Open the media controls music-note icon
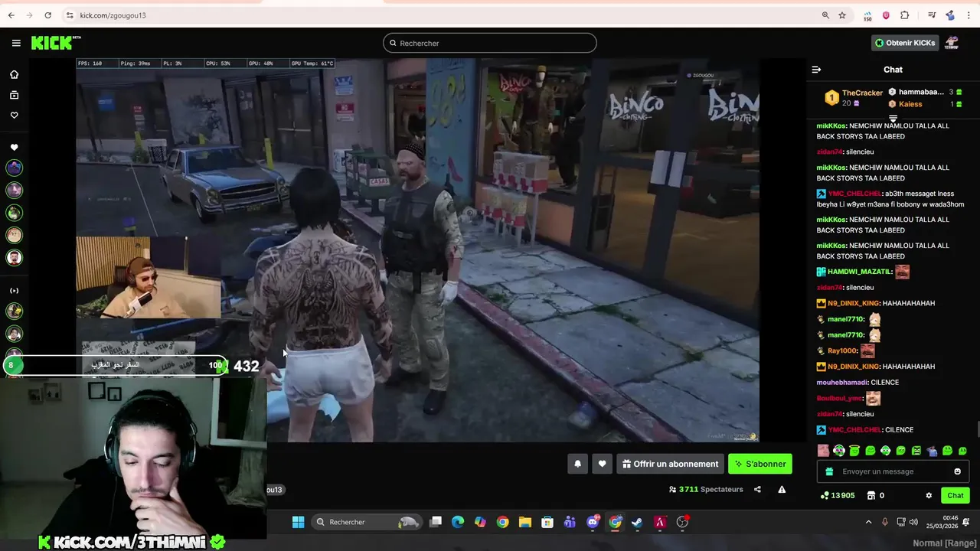This screenshot has width=980, height=551. pos(932,15)
